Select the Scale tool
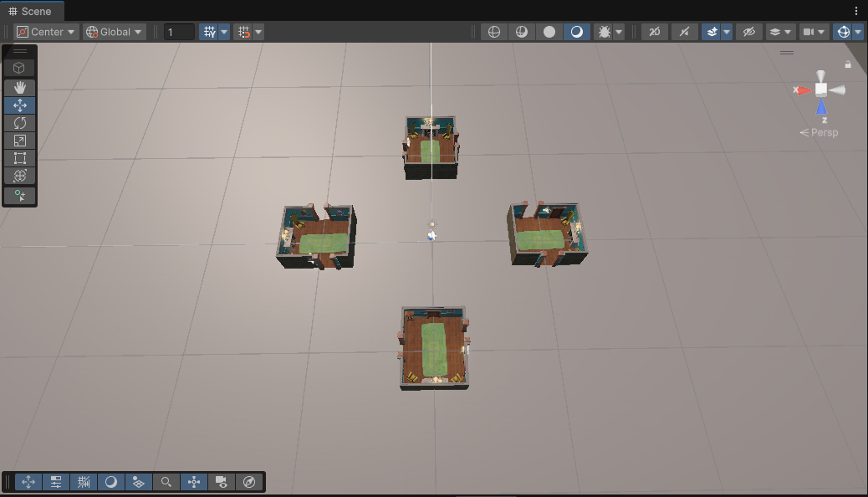Image resolution: width=868 pixels, height=497 pixels. [20, 141]
